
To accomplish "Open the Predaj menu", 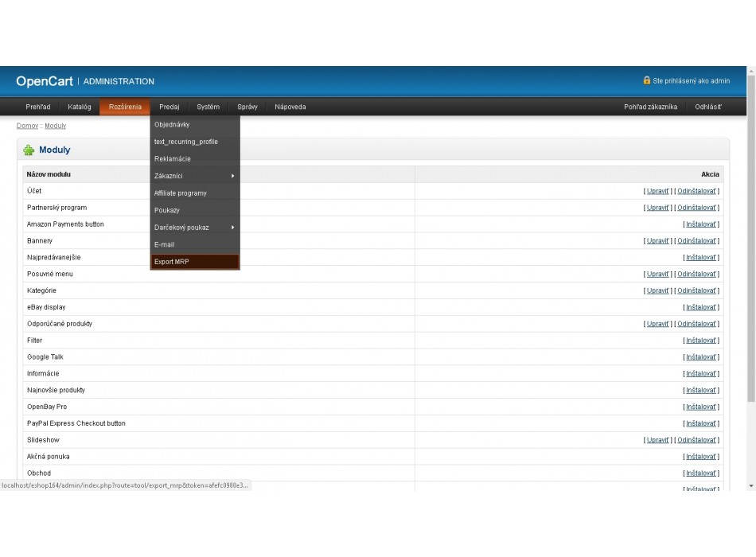I will pyautogui.click(x=170, y=107).
